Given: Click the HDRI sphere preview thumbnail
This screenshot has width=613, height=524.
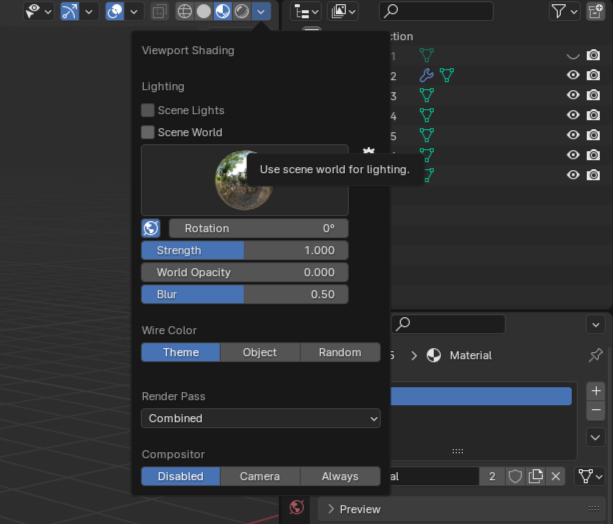Looking at the screenshot, I should (244, 180).
